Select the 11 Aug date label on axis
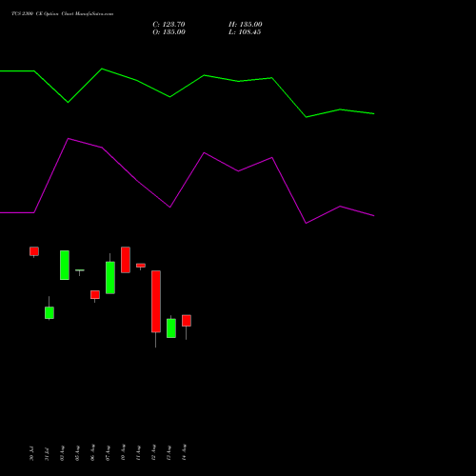This screenshot has height=476, width=476. point(138,453)
